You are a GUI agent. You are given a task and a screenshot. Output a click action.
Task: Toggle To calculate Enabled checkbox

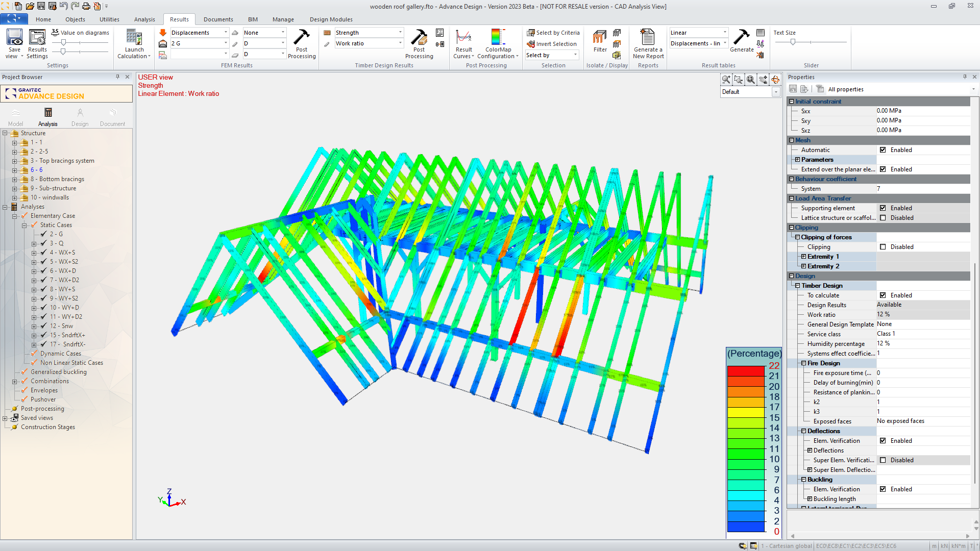(883, 295)
